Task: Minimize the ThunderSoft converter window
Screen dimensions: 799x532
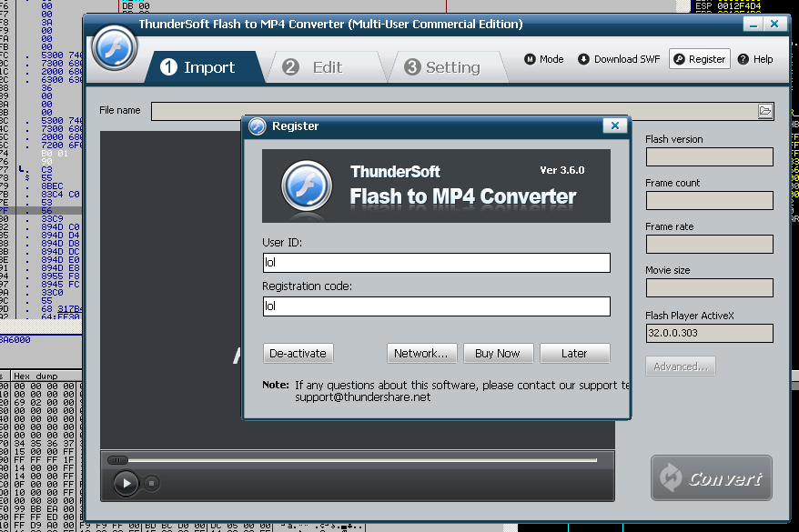Action: click(753, 24)
